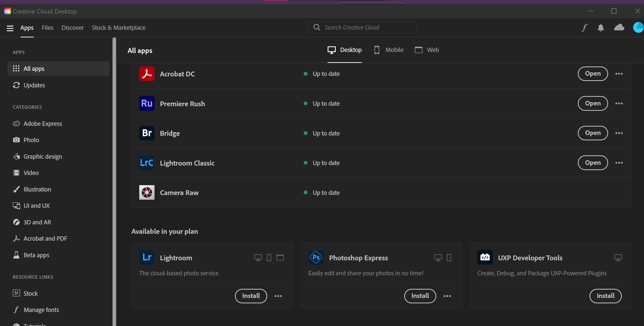Open more options menu for Bridge
This screenshot has height=326, width=644.
click(x=619, y=133)
